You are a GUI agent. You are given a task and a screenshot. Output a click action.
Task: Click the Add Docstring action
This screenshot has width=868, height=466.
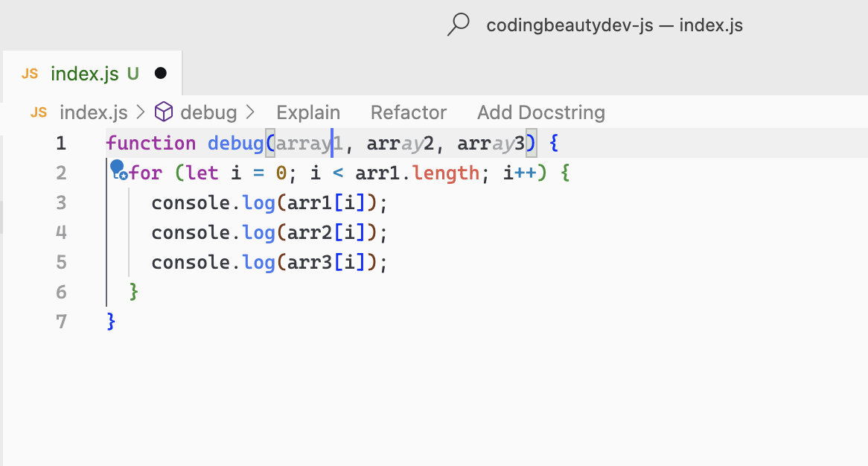[541, 112]
